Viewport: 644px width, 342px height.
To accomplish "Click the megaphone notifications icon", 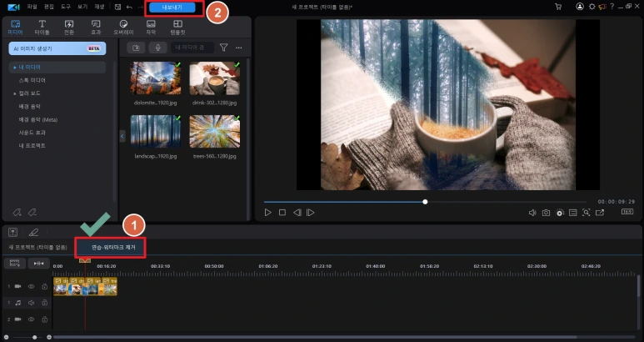I will pyautogui.click(x=602, y=7).
